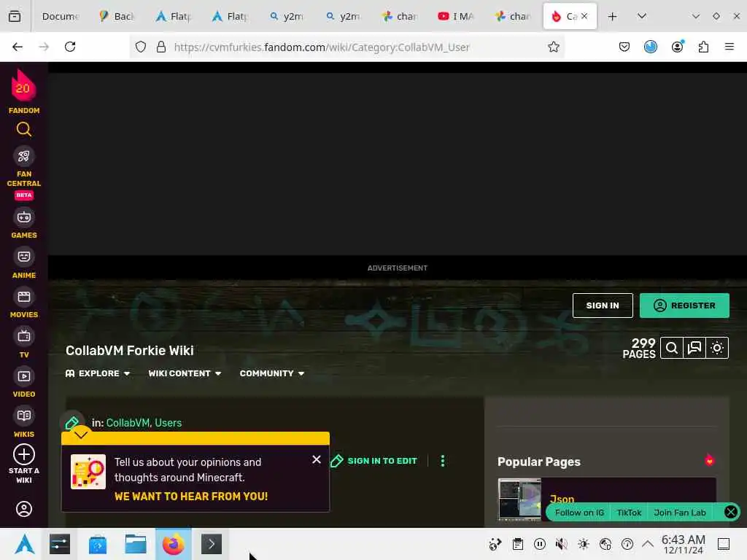Open the list all tabs chevron
Image resolution: width=747 pixels, height=560 pixels.
(642, 16)
